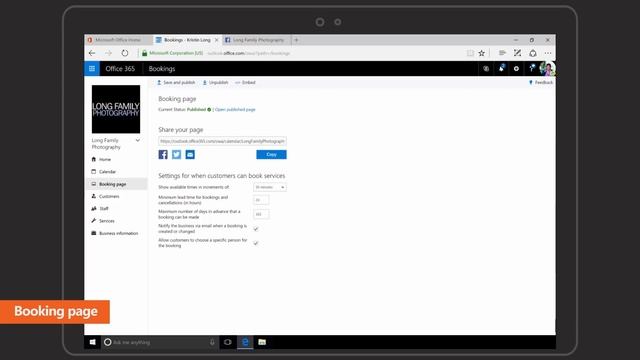The image size is (640, 360).
Task: Add page to favorites with the star
Action: tap(482, 53)
